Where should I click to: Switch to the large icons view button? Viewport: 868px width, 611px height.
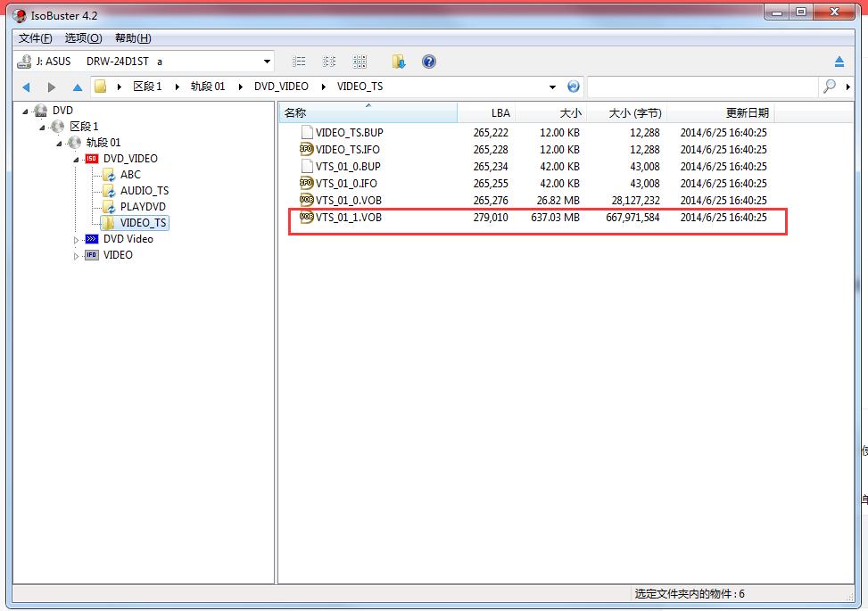[360, 62]
